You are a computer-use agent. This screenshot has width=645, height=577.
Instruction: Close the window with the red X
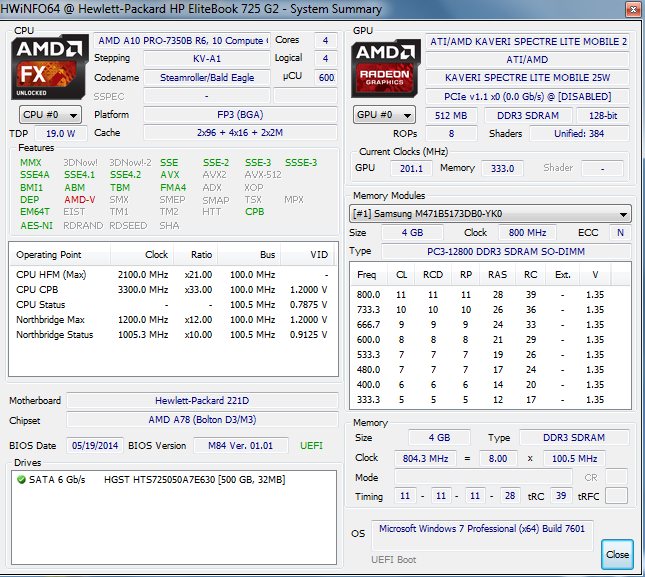(x=633, y=9)
